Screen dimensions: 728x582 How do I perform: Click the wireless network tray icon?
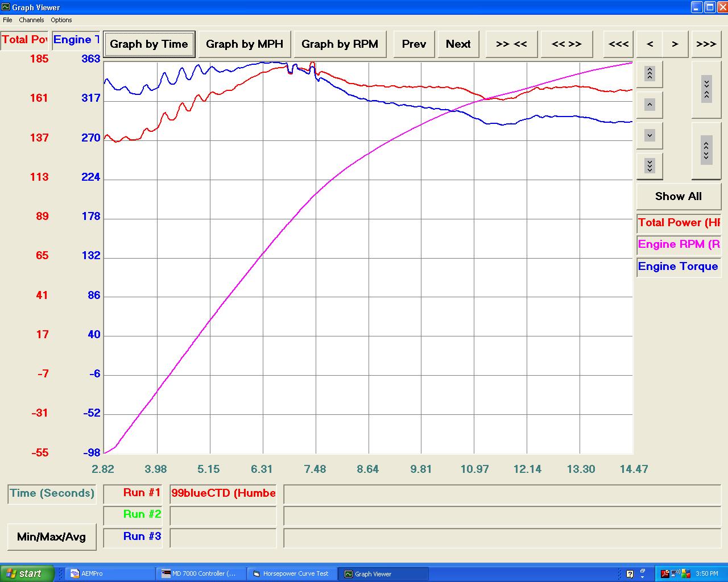point(675,574)
